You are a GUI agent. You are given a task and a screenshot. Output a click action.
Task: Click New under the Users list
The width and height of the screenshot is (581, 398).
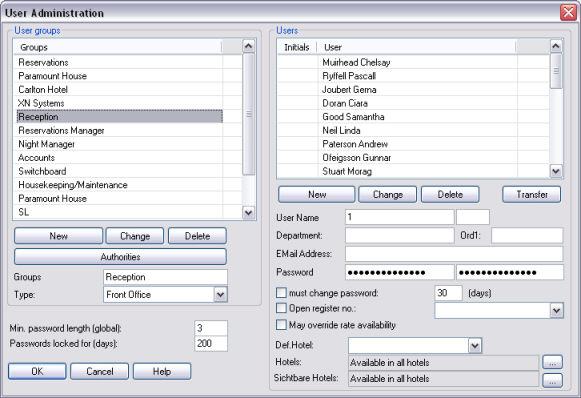click(317, 195)
